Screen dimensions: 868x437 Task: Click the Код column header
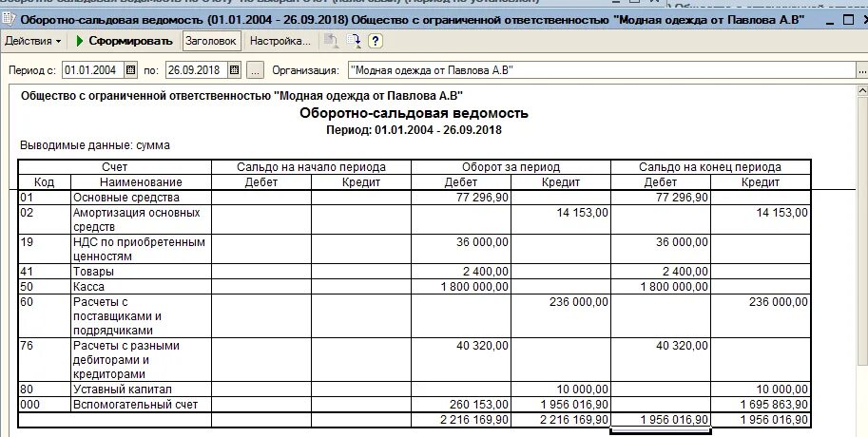coord(45,182)
